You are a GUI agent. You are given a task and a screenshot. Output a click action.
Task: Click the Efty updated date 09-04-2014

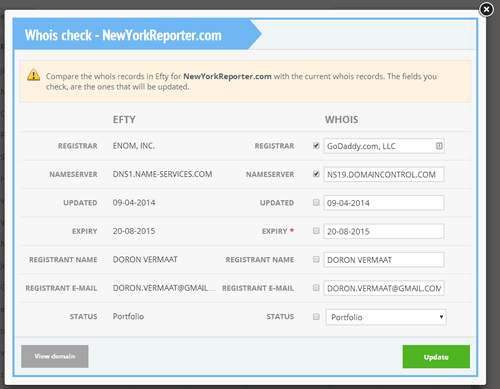134,202
